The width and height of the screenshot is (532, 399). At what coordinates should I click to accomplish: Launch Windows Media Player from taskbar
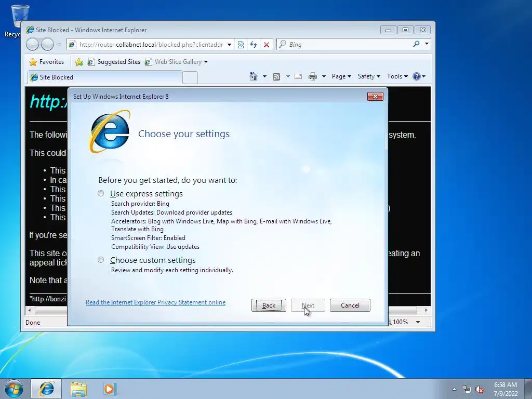point(110,389)
